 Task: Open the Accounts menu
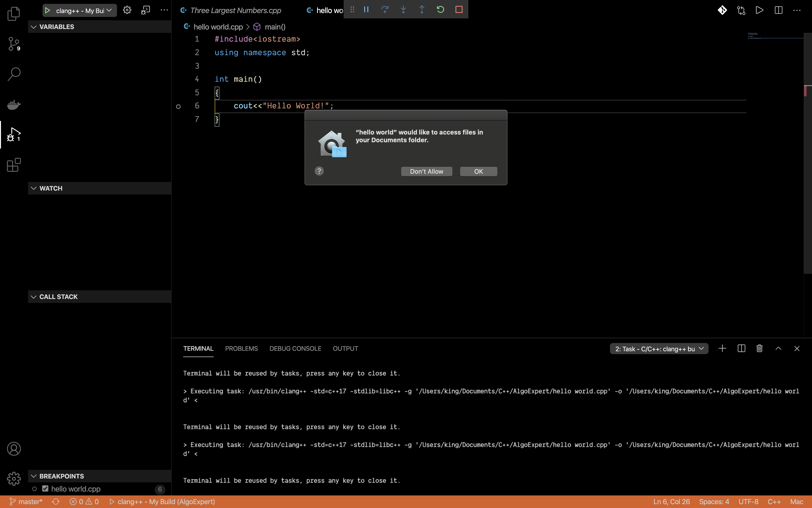[x=14, y=449]
